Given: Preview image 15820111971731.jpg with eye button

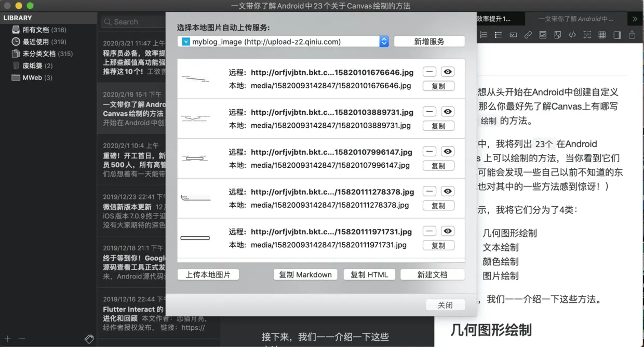Looking at the screenshot, I should pos(448,231).
